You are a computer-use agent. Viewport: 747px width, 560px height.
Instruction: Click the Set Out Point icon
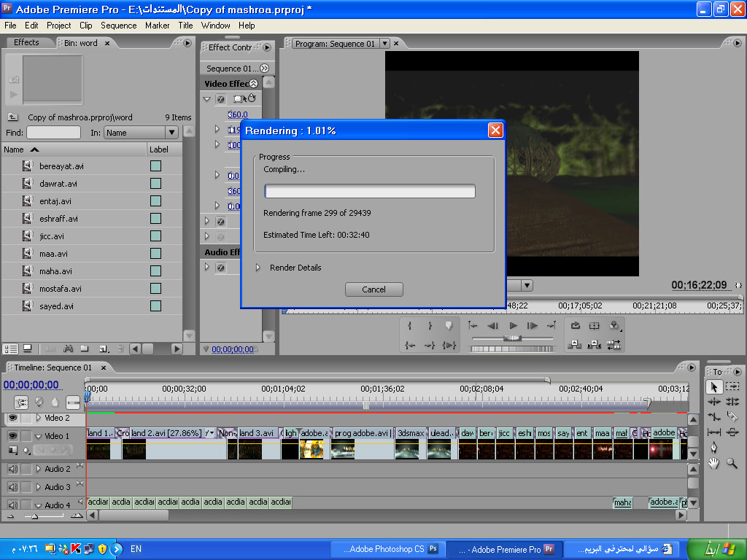coord(430,326)
